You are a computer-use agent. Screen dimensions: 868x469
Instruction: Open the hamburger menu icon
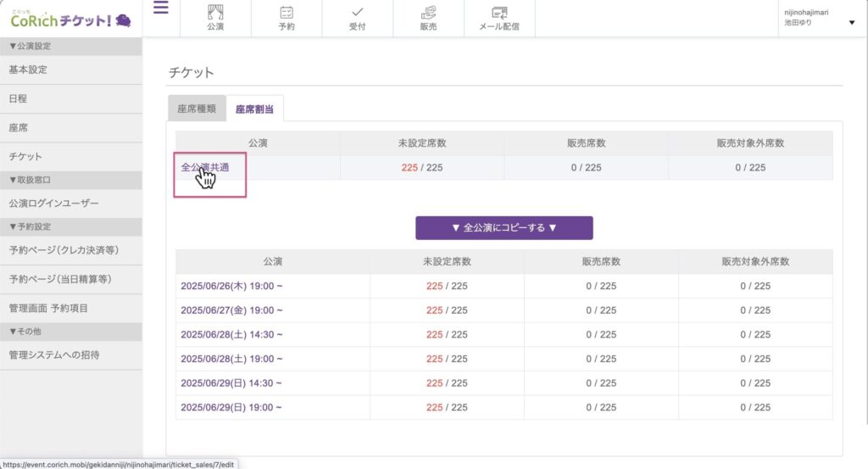click(161, 8)
